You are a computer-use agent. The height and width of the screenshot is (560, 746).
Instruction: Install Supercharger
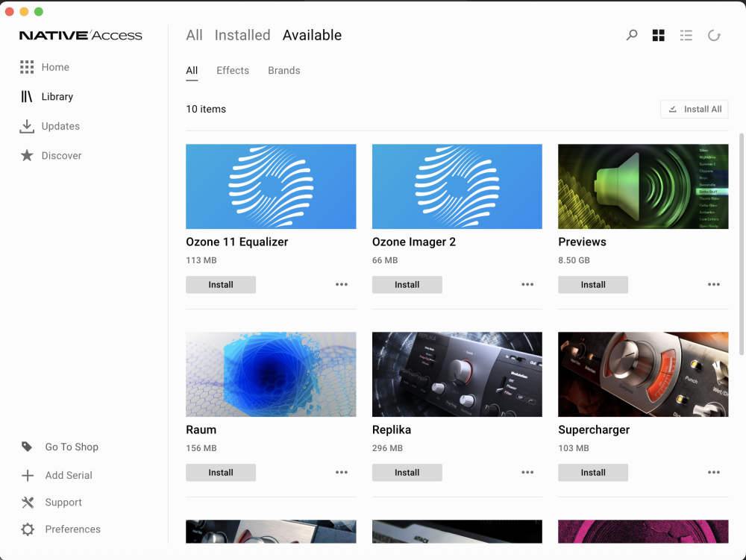(593, 473)
